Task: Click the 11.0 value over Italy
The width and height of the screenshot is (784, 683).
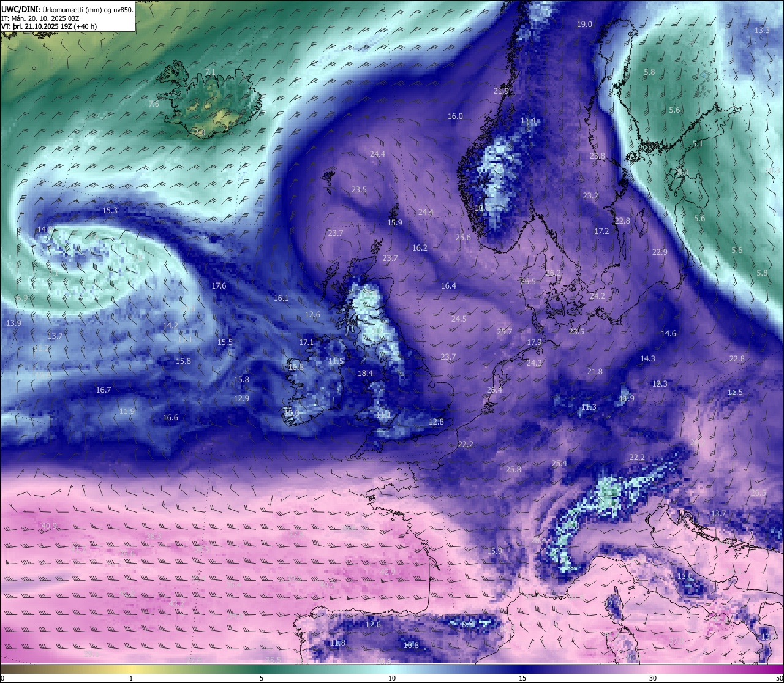Action: click(685, 576)
